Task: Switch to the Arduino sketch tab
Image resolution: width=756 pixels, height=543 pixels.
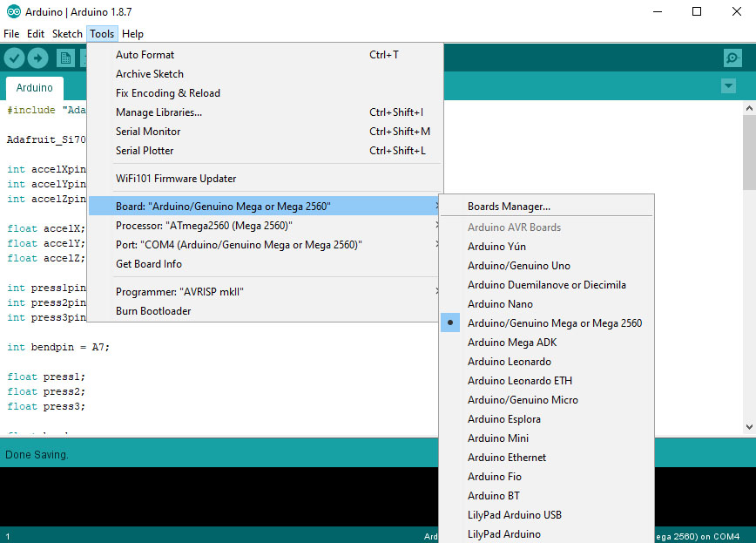Action: tap(35, 88)
